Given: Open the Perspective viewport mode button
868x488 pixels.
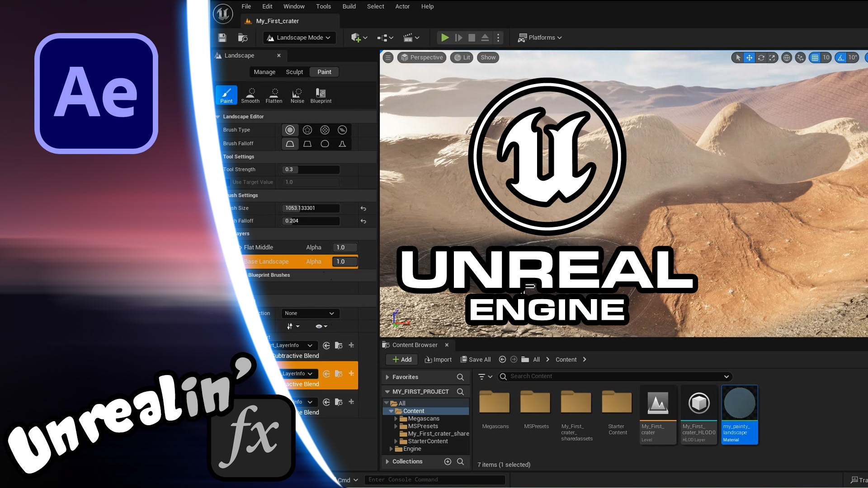Looking at the screenshot, I should pos(422,57).
